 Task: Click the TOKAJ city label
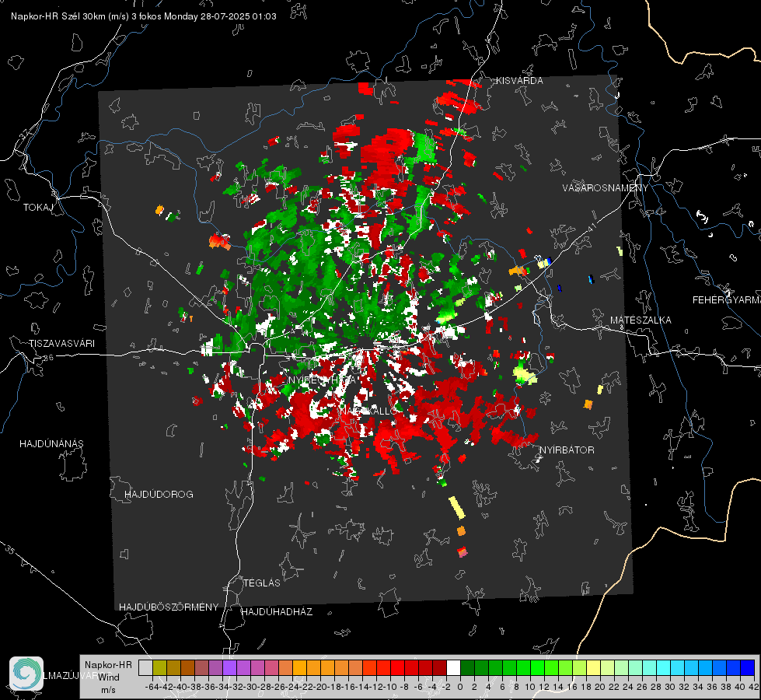coord(37,208)
